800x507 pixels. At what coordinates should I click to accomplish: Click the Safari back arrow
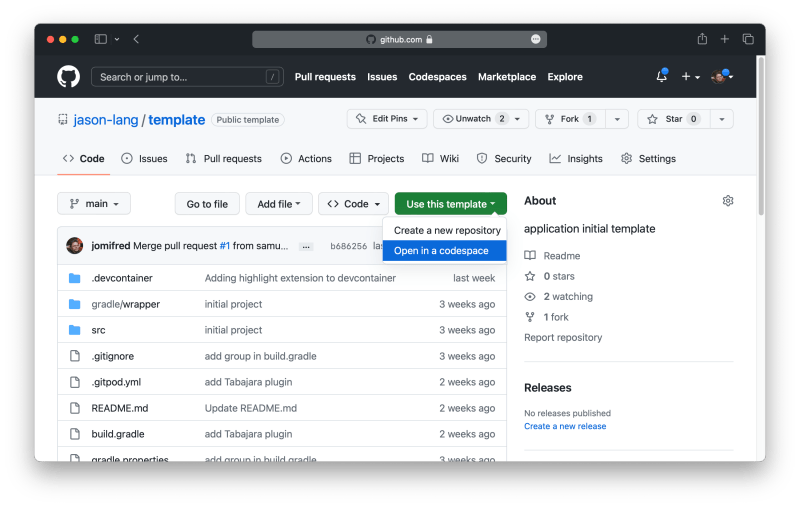coord(136,39)
